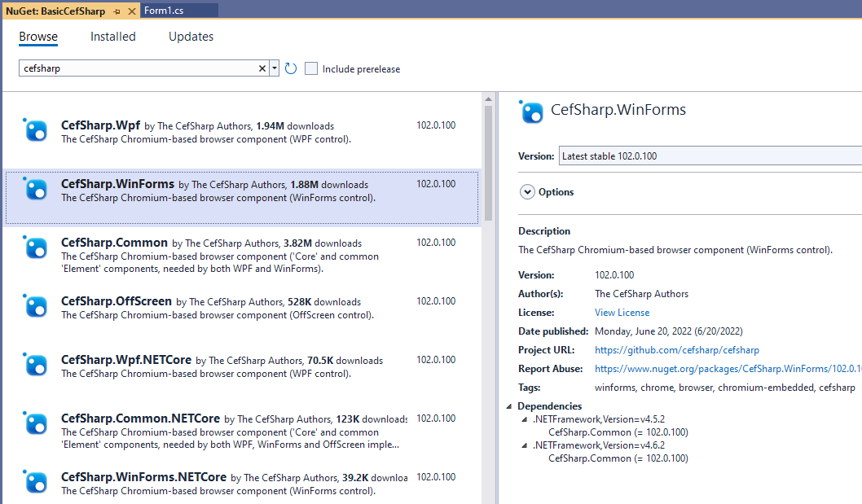Enable the Include prerelease checkbox
The width and height of the screenshot is (862, 504).
click(311, 69)
